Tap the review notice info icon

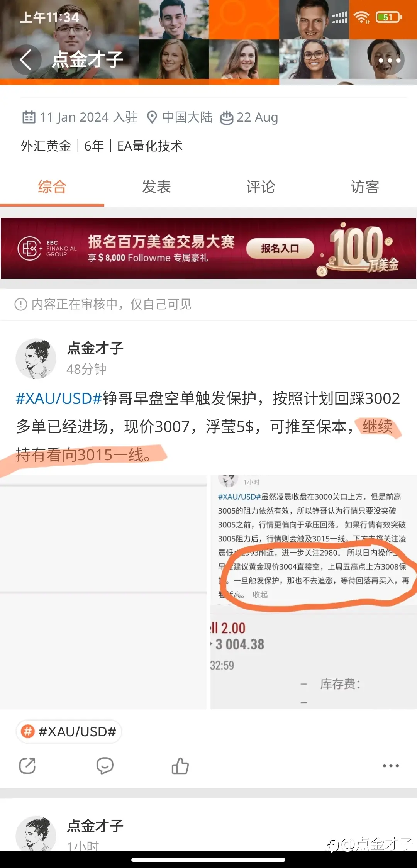(x=21, y=304)
